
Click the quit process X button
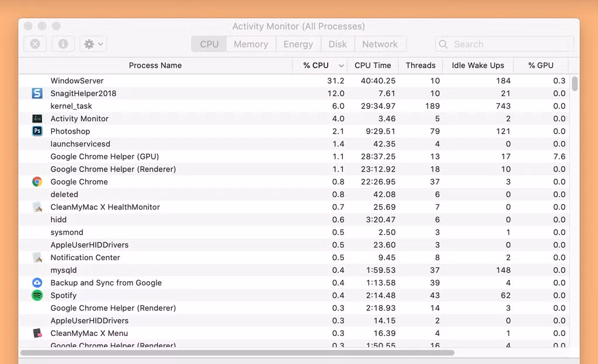(35, 44)
